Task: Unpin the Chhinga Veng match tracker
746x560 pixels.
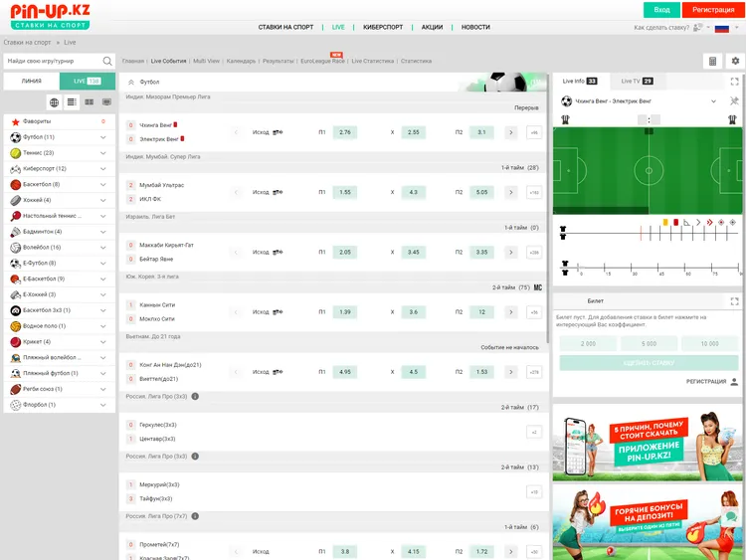Action: pos(734,100)
